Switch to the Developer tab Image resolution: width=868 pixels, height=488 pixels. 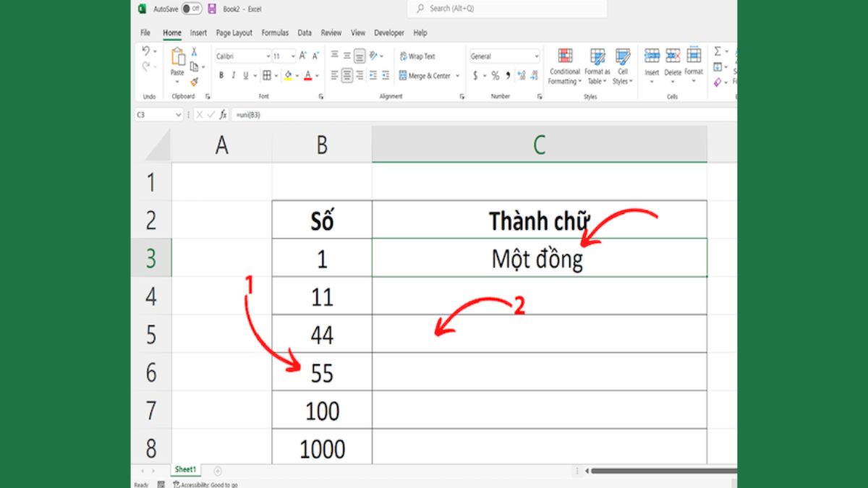[x=389, y=33]
